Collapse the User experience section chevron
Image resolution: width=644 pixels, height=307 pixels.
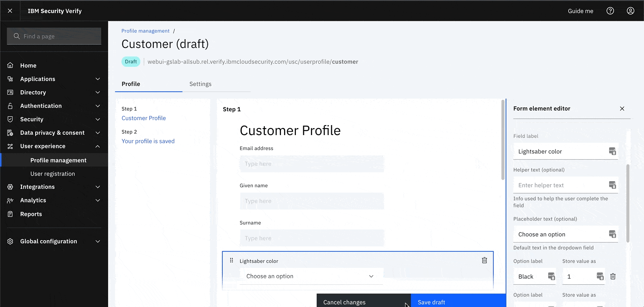click(x=98, y=146)
